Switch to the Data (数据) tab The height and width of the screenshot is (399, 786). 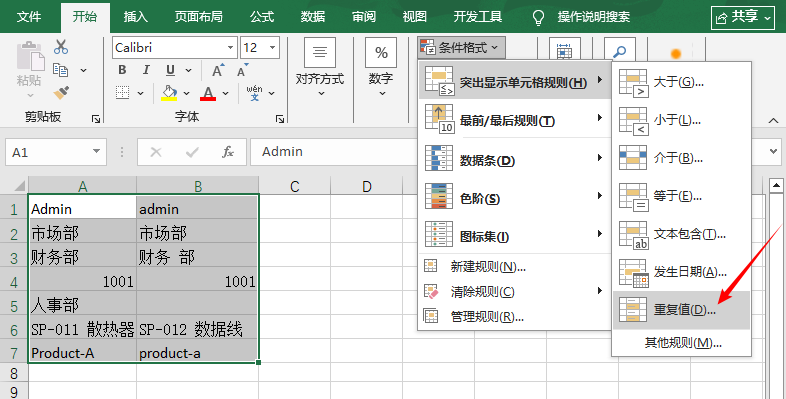click(313, 17)
